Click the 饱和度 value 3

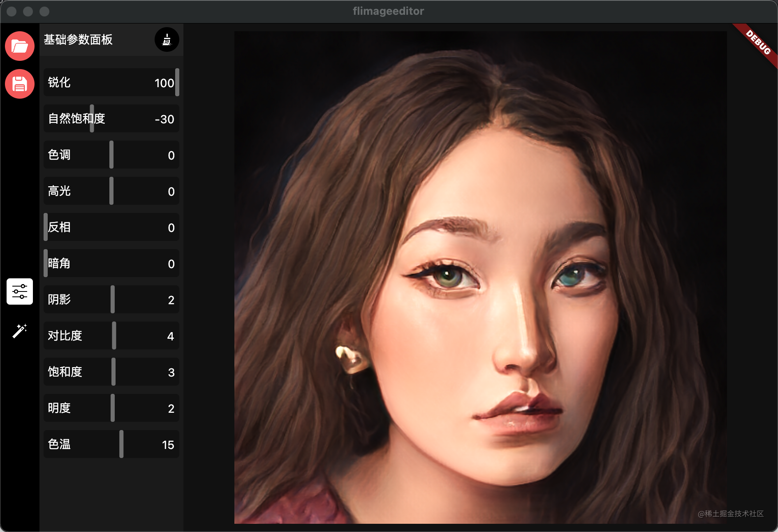tap(171, 372)
